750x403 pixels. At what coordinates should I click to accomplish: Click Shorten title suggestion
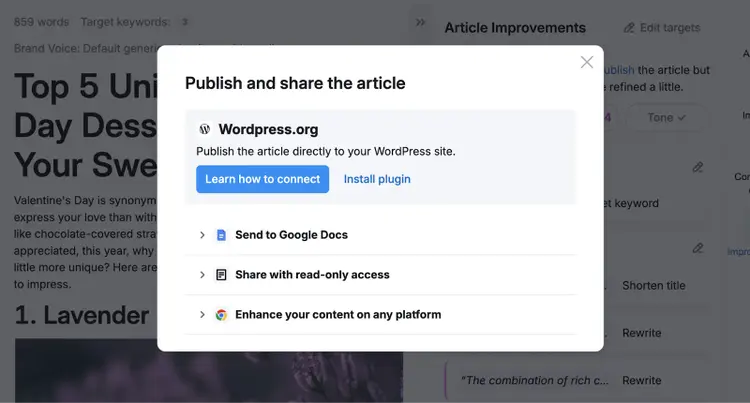pos(653,286)
